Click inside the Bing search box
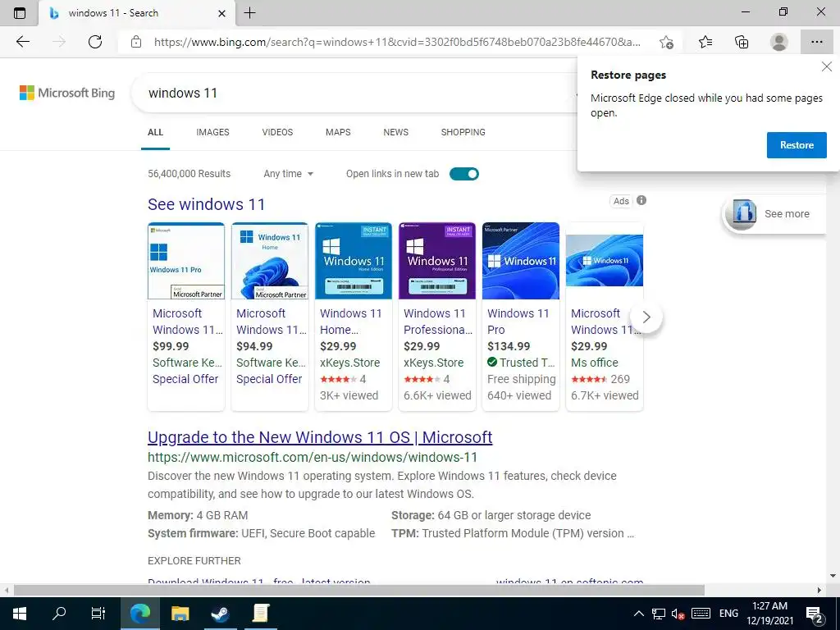Image resolution: width=840 pixels, height=630 pixels. click(x=354, y=93)
